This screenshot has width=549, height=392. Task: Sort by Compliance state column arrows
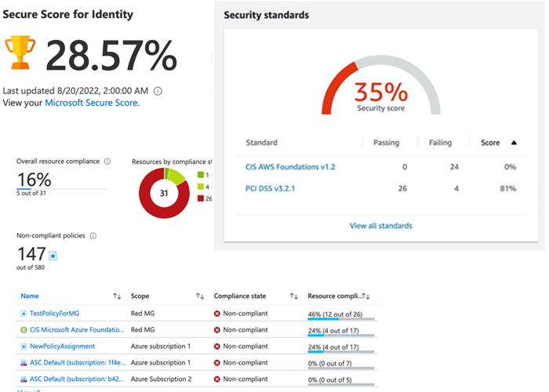pos(294,296)
